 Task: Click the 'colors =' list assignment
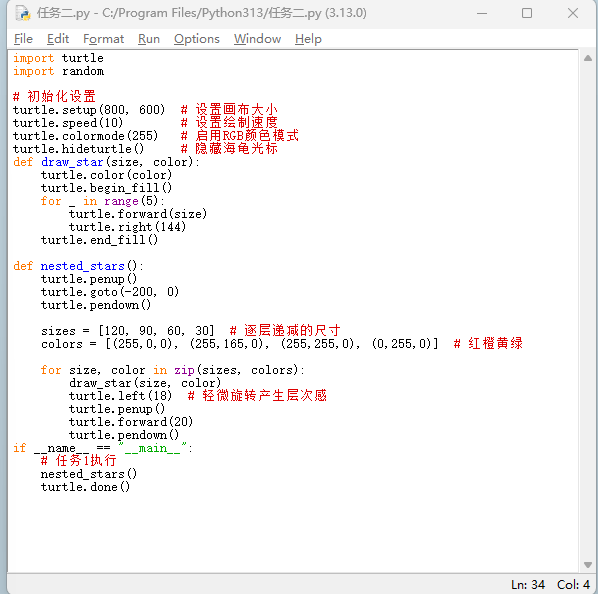coord(240,344)
